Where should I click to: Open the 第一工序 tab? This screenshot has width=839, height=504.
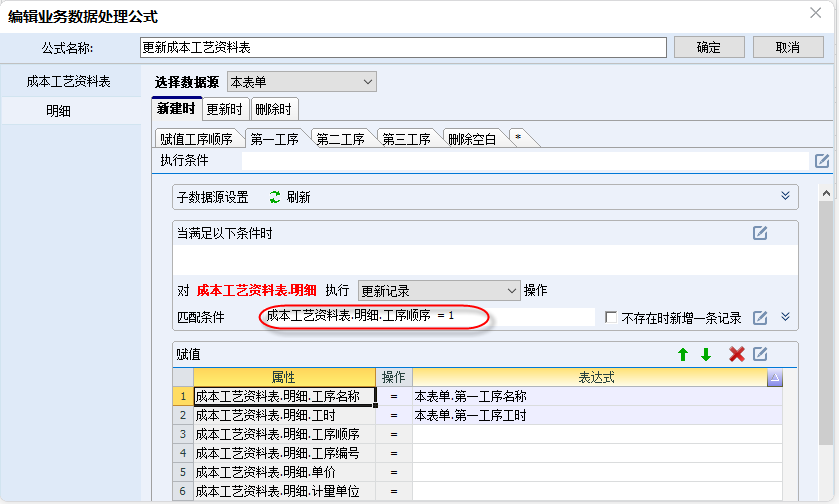[274, 139]
